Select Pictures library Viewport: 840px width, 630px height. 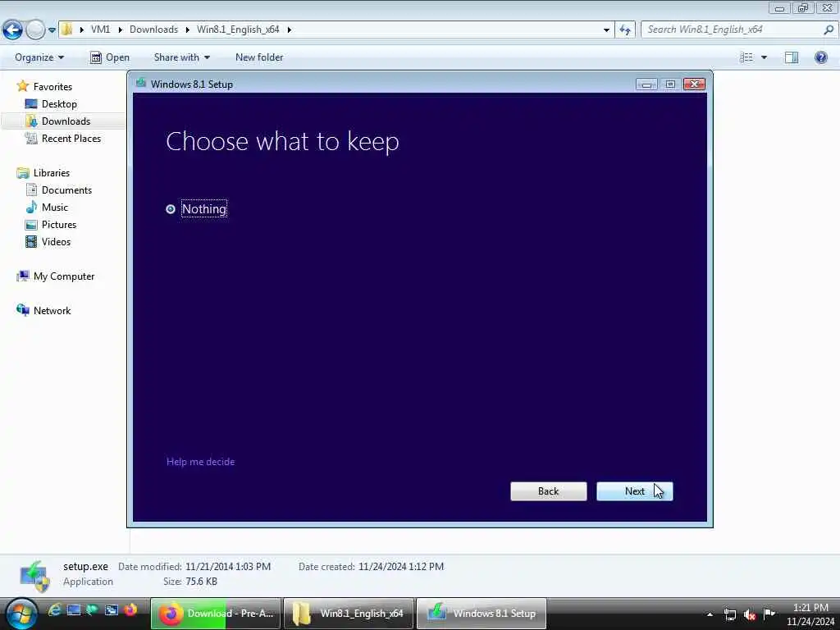pyautogui.click(x=51, y=225)
